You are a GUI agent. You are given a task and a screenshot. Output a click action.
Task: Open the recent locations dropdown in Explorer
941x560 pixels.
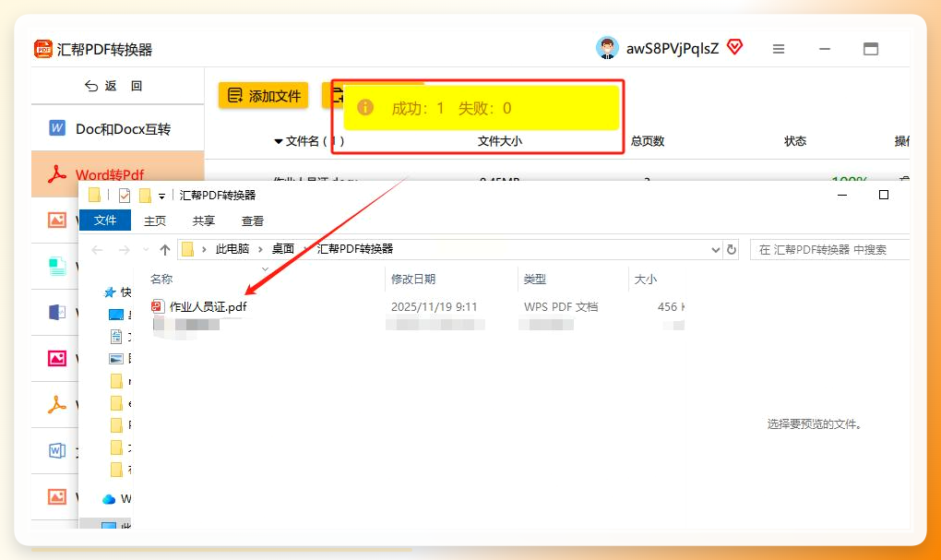[x=145, y=249]
